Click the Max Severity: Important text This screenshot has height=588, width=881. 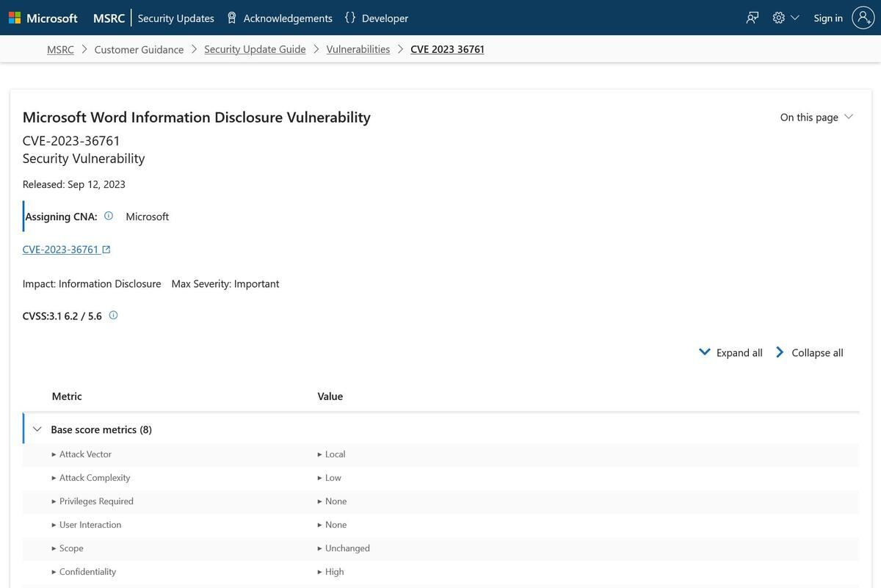pyautogui.click(x=225, y=284)
